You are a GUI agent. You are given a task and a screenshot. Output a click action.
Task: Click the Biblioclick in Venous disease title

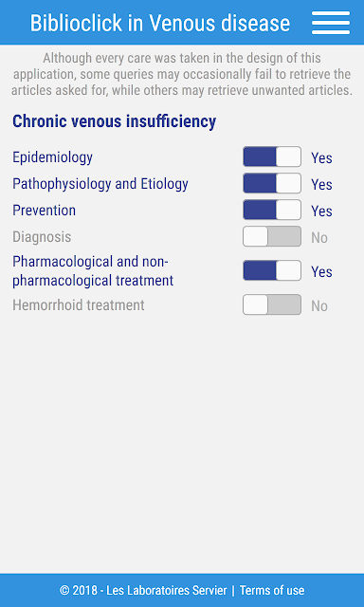[x=160, y=23]
